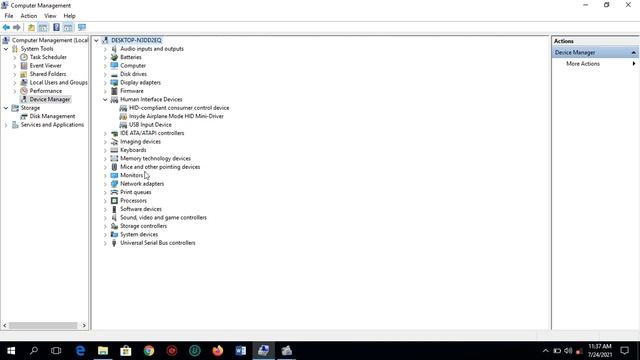Select Local Users and Groups node
640x360 pixels.
[58, 82]
